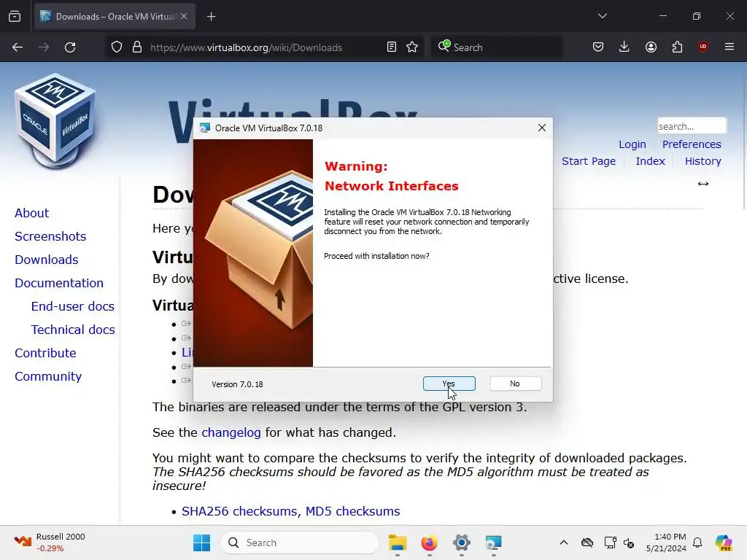Open the History link

703,161
